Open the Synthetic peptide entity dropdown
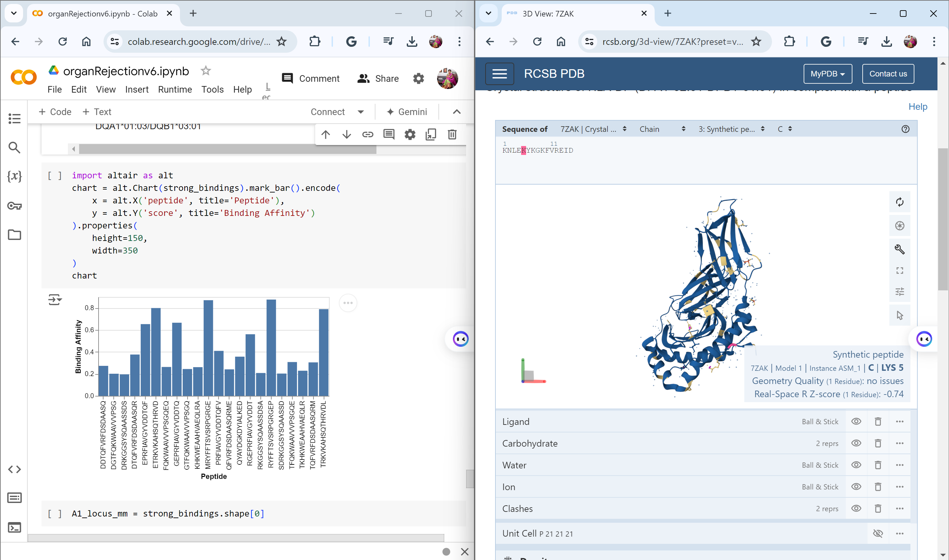Viewport: 949px width, 560px height. point(731,129)
